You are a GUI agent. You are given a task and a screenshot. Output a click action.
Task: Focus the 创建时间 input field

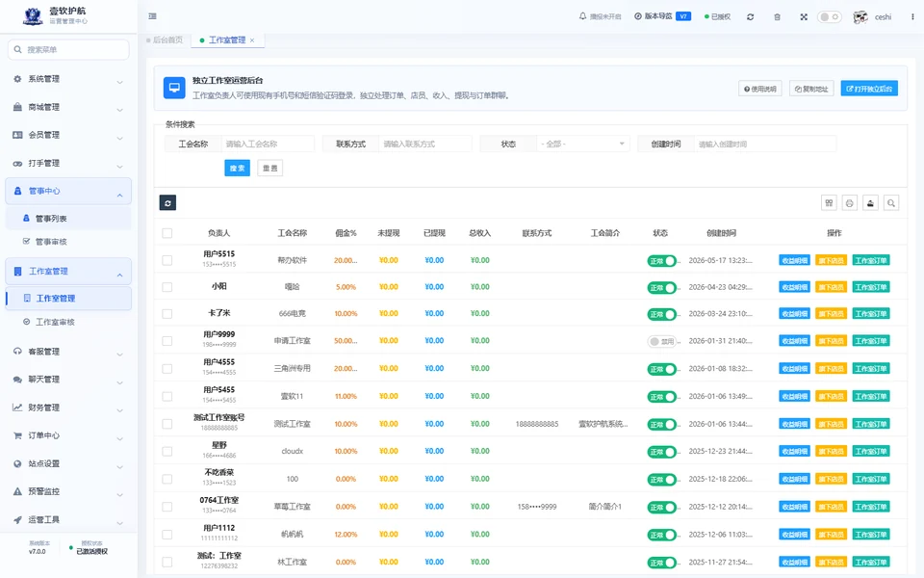[764, 144]
